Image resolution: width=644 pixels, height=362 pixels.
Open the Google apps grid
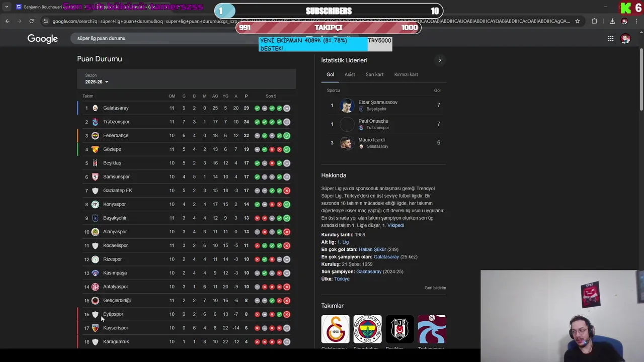pyautogui.click(x=610, y=39)
